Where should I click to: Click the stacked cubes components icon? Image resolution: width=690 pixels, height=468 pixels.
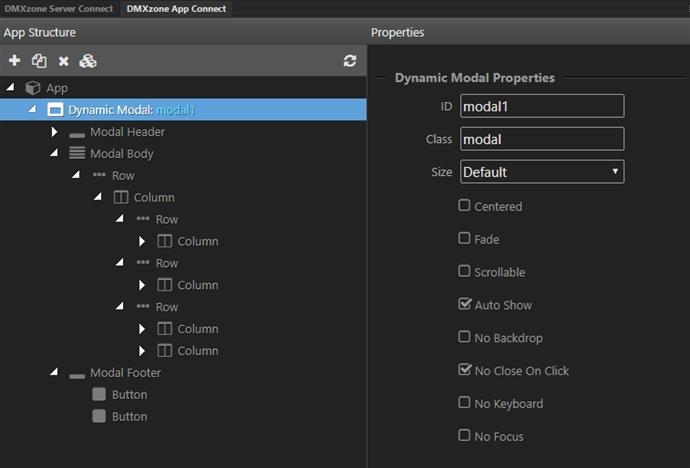[88, 61]
